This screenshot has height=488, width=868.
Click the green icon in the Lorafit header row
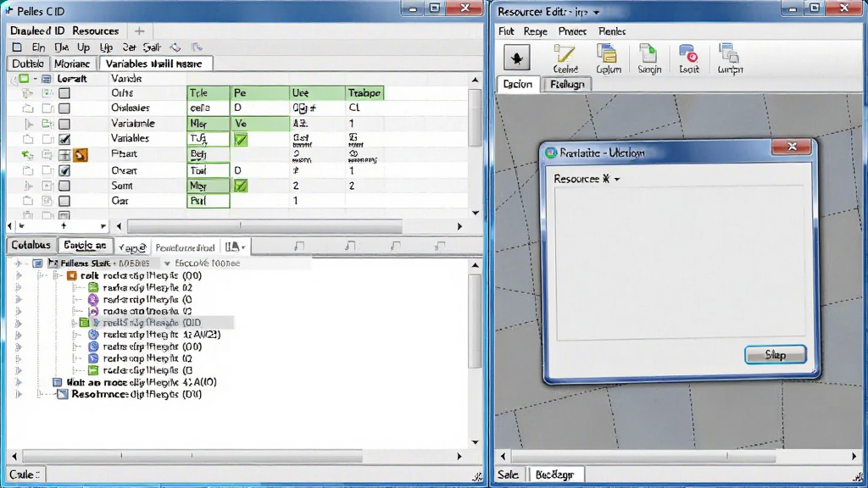click(24, 79)
